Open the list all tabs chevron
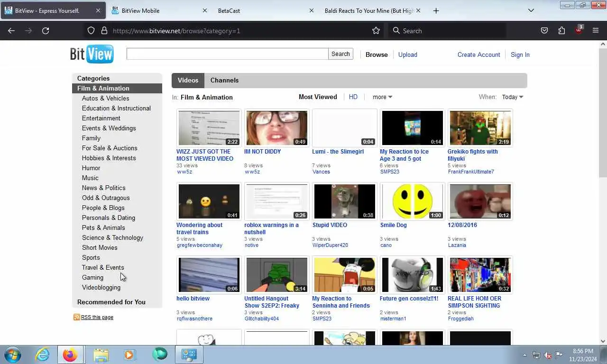The width and height of the screenshot is (607, 364). click(531, 10)
